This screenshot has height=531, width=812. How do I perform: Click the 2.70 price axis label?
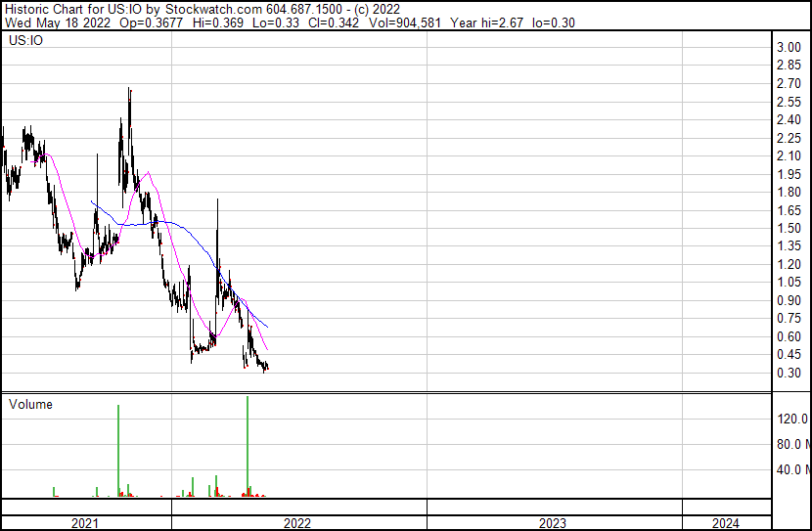(789, 83)
